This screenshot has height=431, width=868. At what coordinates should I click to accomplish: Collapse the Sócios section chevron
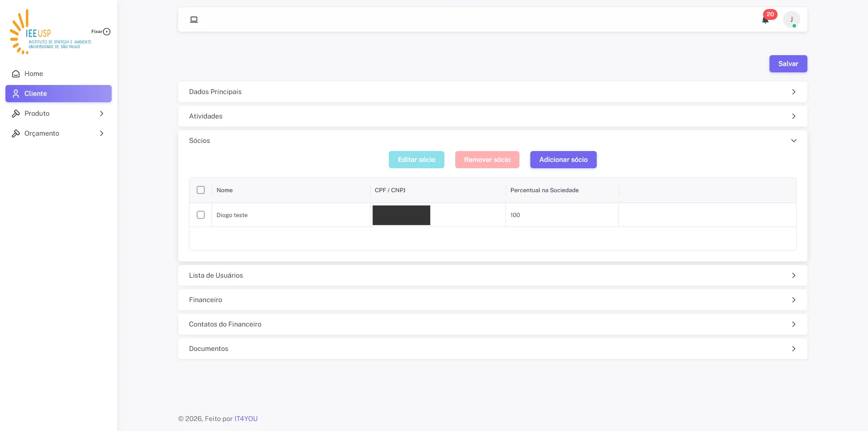click(793, 141)
